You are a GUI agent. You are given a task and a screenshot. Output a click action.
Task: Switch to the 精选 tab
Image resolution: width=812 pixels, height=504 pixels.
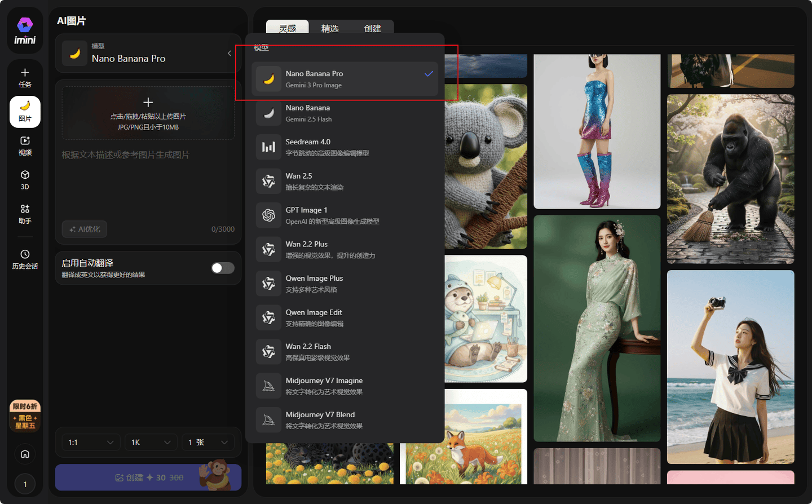[330, 28]
